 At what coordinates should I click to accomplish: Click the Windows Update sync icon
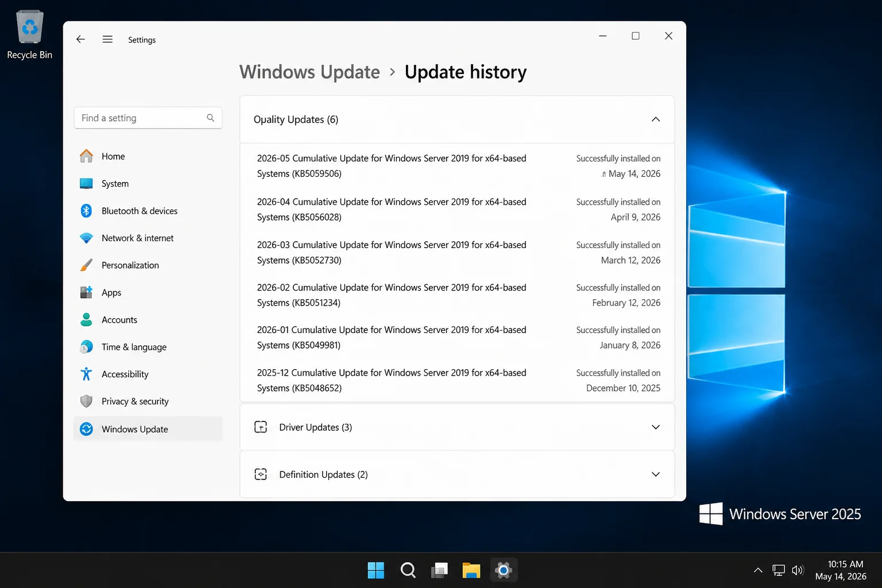[x=86, y=429]
